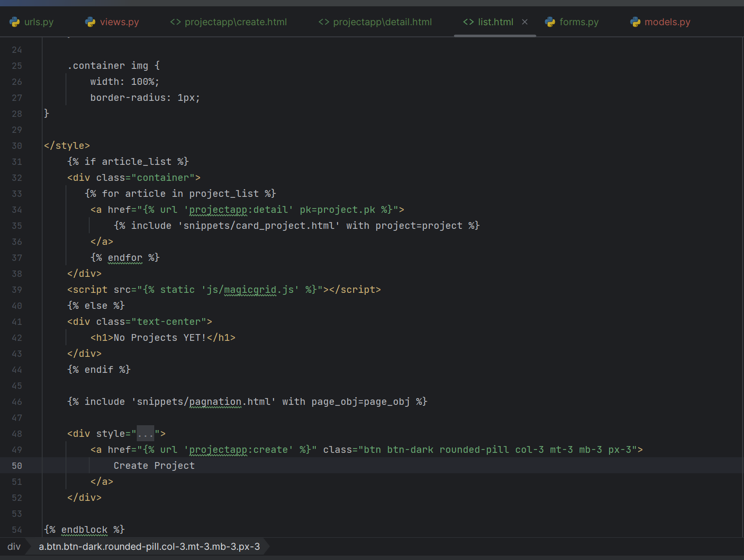Click the '<div class="container">' tag
Image resolution: width=744 pixels, height=560 pixels.
134,178
